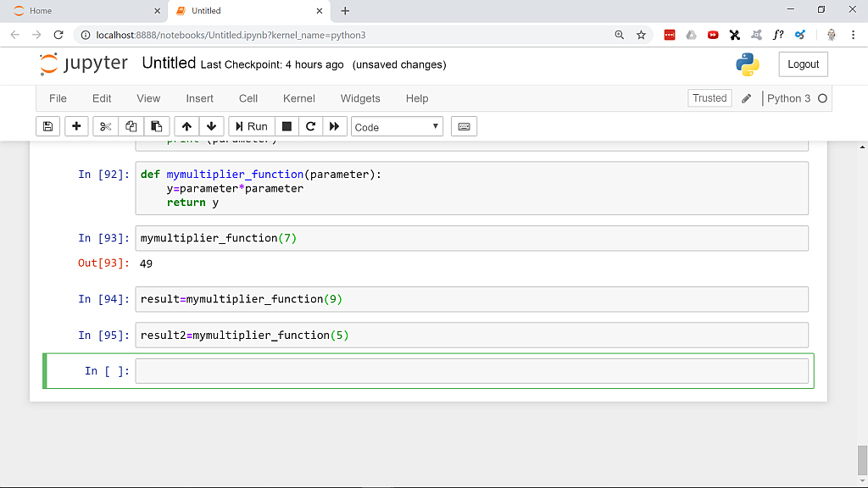The height and width of the screenshot is (488, 868).
Task: Open the Kernel menu
Action: pyautogui.click(x=299, y=98)
